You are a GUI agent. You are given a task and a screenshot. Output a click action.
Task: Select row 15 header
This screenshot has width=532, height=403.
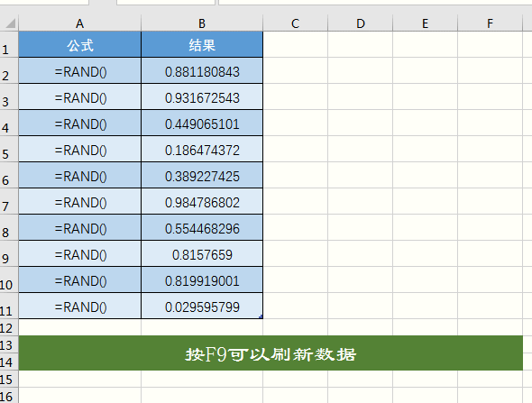pyautogui.click(x=9, y=379)
